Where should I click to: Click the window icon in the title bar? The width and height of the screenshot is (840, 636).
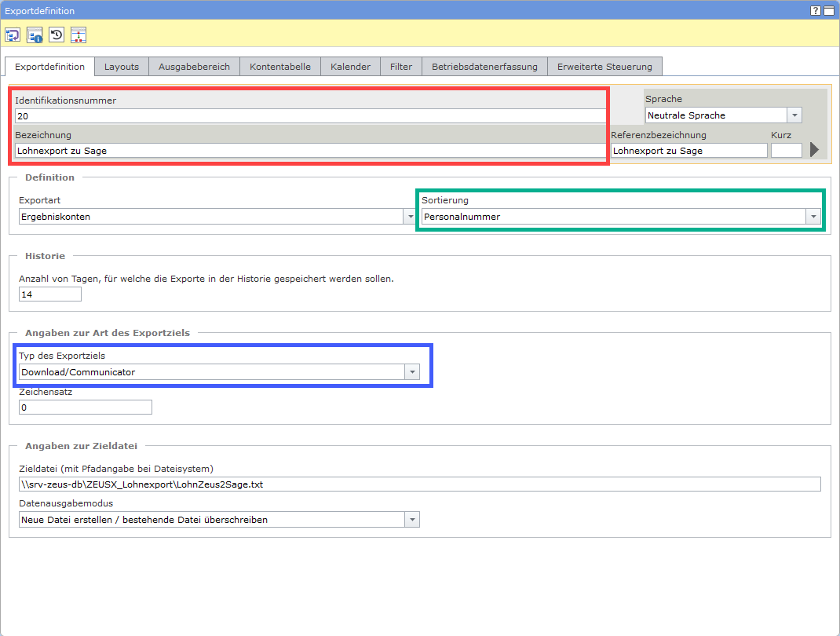pyautogui.click(x=829, y=10)
